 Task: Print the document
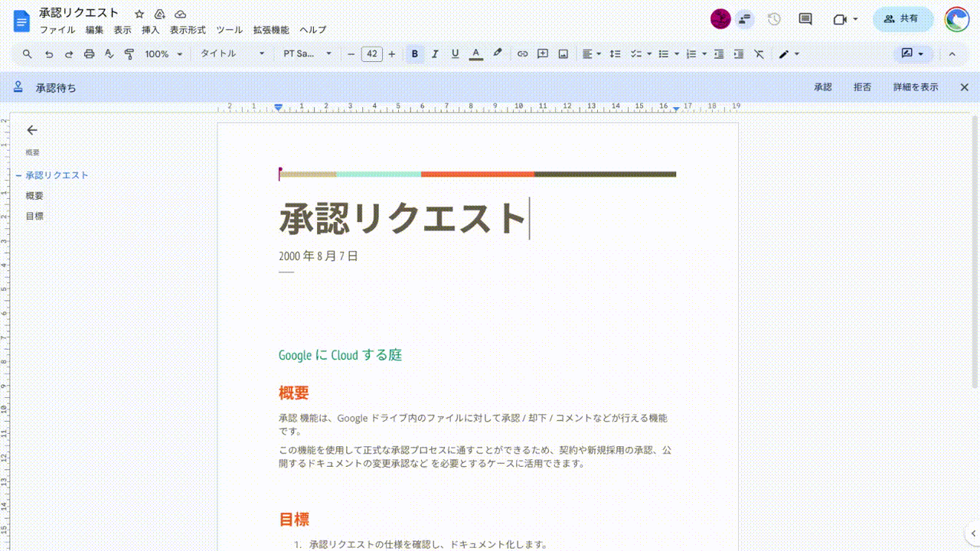89,54
